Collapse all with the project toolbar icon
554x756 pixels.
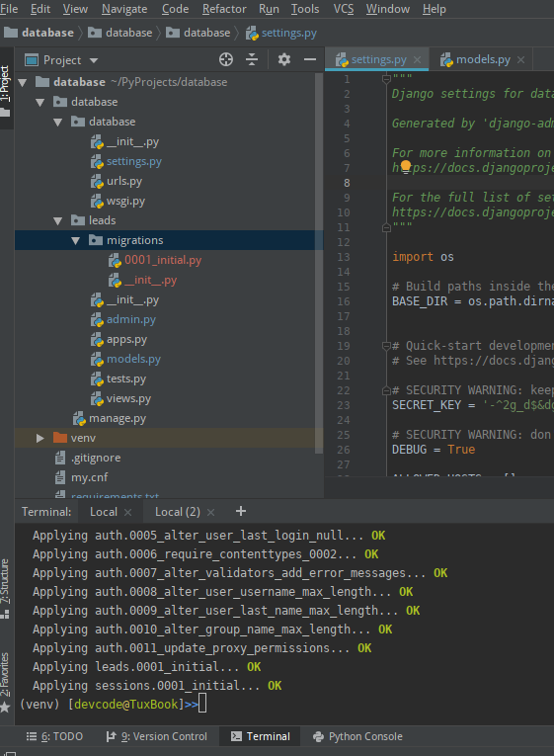click(252, 59)
